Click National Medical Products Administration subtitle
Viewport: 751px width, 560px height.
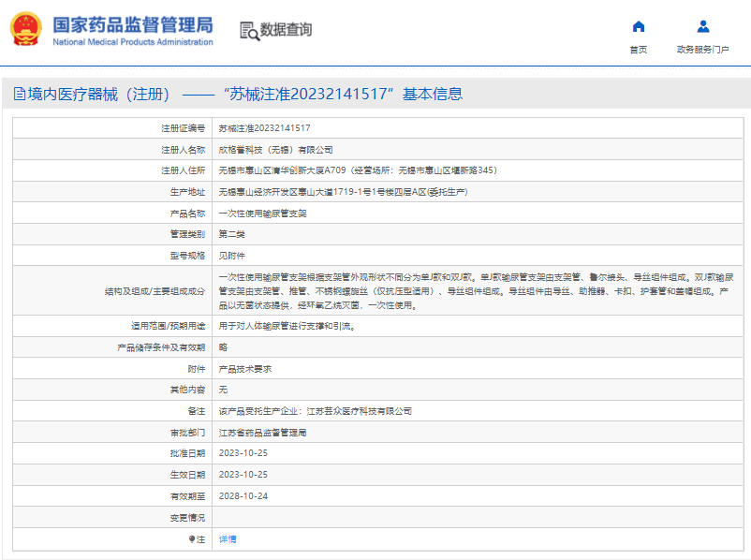133,42
